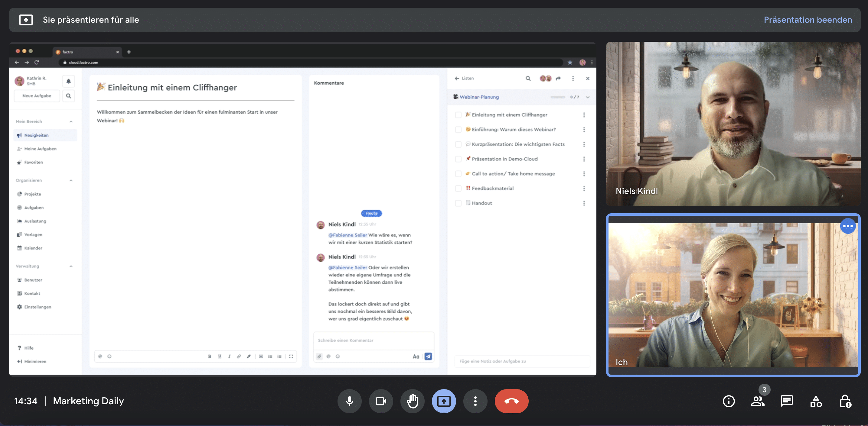Open menu for Feedbackmaterial row
The width and height of the screenshot is (868, 426).
(584, 189)
